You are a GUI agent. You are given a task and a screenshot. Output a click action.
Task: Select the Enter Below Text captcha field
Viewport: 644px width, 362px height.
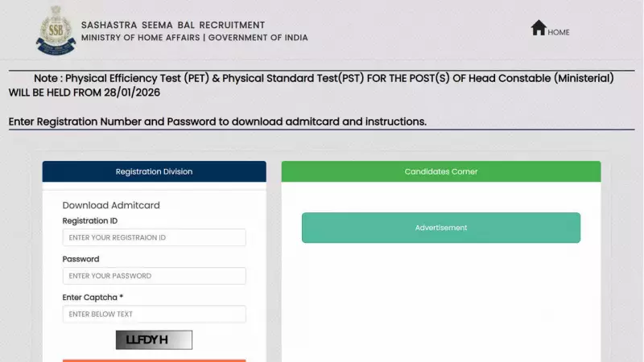(154, 314)
